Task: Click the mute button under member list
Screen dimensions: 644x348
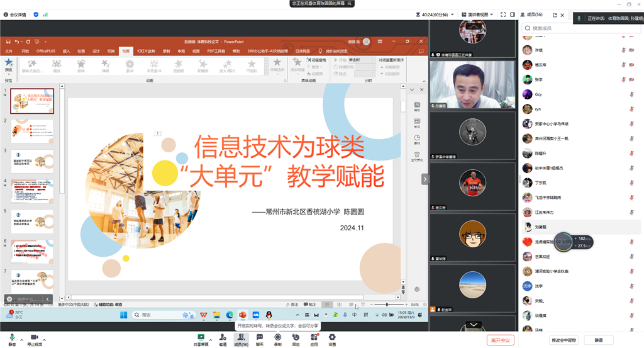Action: tap(599, 340)
